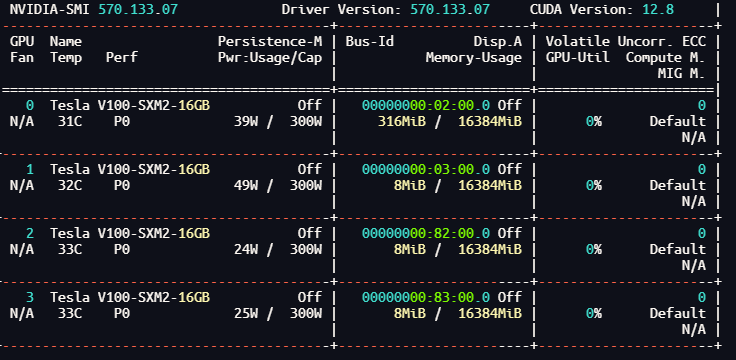Click the 31C temperature of GPU 0

(70, 122)
